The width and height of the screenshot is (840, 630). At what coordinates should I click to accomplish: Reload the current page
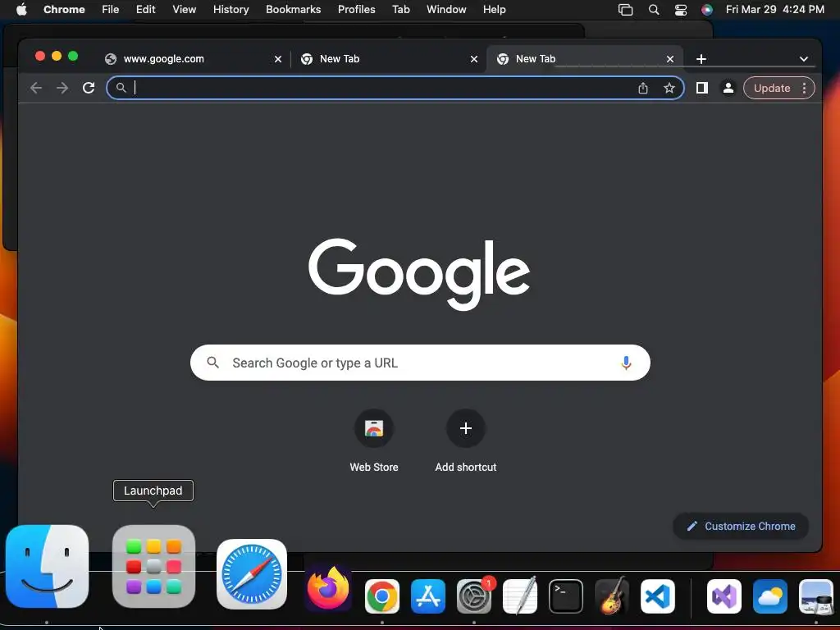tap(89, 88)
